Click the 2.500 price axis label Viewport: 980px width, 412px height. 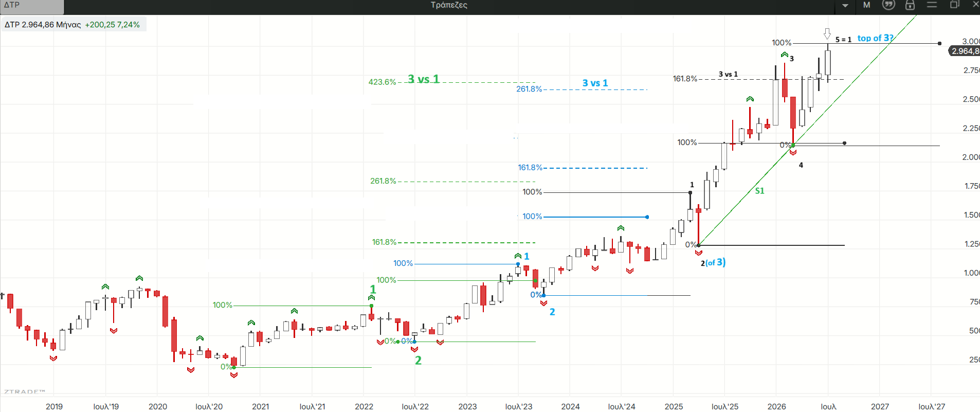coord(971,99)
